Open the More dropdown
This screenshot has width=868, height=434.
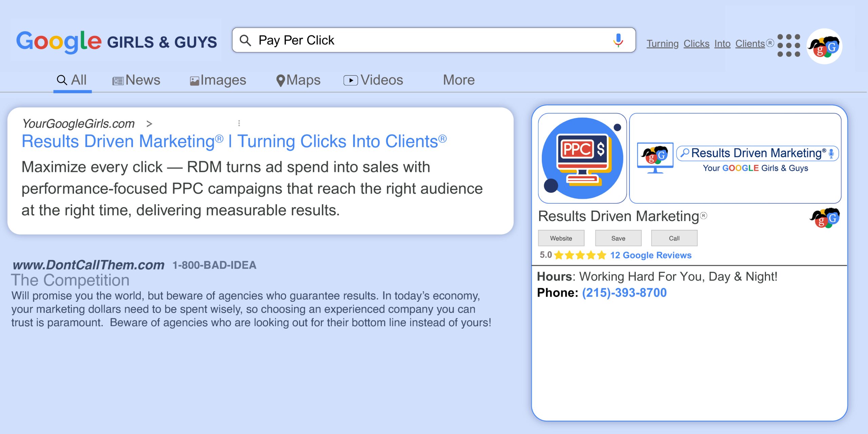coord(458,80)
